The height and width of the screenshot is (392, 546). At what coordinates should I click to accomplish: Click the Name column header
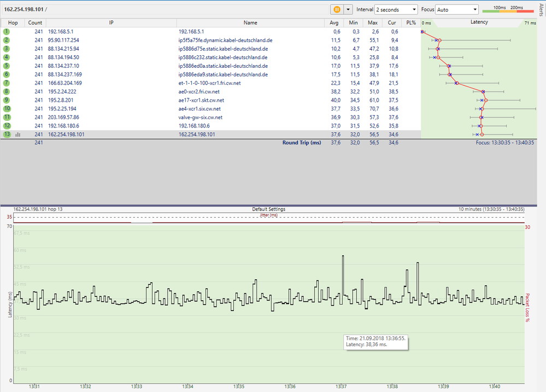pyautogui.click(x=250, y=23)
